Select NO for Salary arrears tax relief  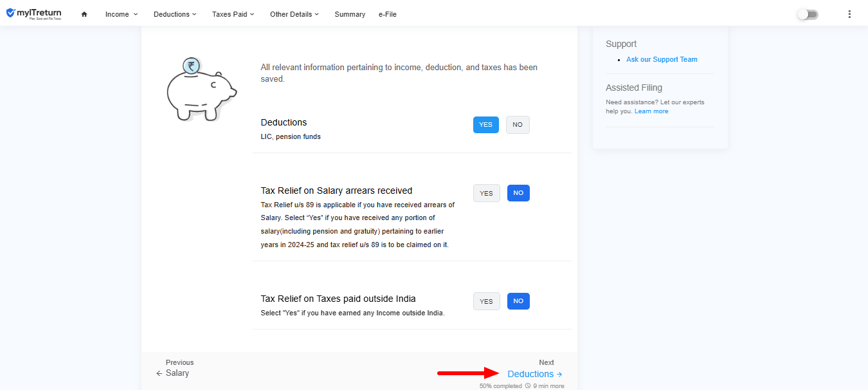[x=518, y=193]
